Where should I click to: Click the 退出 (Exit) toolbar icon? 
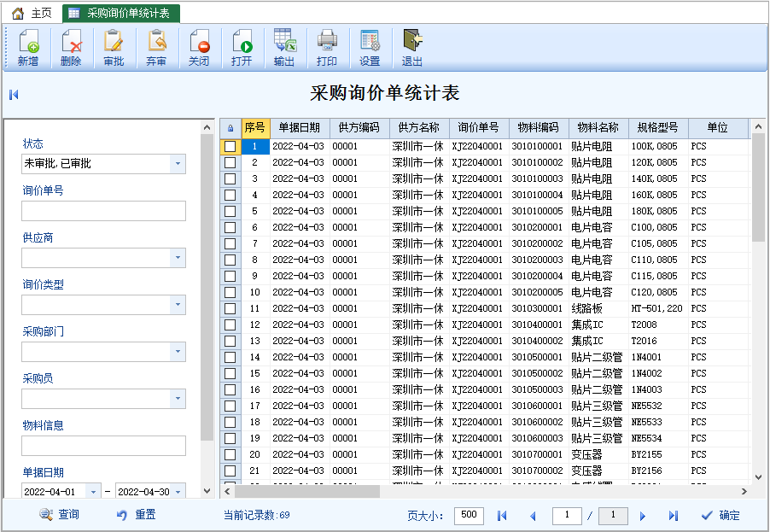pos(412,47)
